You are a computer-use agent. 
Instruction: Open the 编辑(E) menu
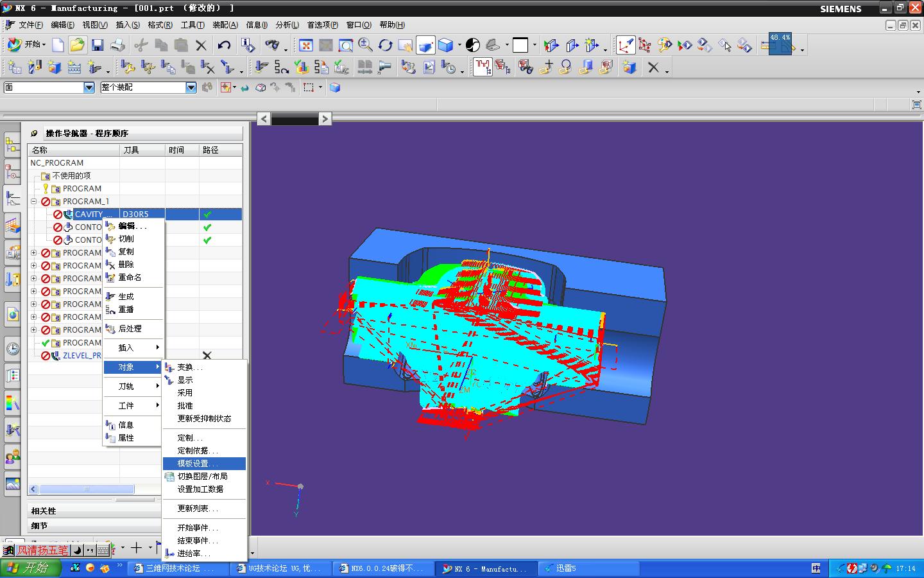click(63, 25)
